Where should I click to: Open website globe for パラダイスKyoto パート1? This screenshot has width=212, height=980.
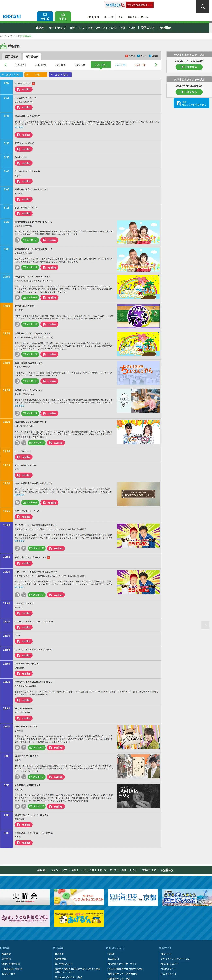point(17,297)
